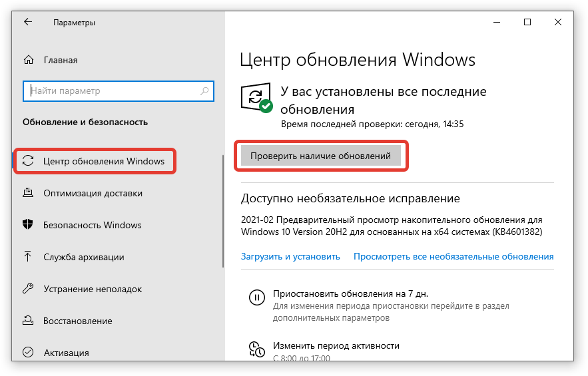Click the 'Загрузить и установить' link
The width and height of the screenshot is (588, 376).
click(290, 256)
